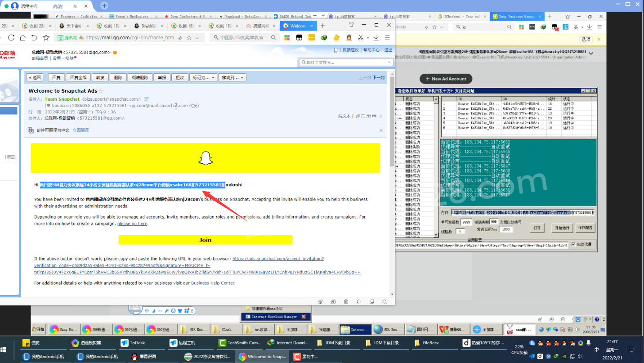The height and width of the screenshot is (363, 644).
Task: Open the 标记为 dropdown
Action: [x=203, y=77]
